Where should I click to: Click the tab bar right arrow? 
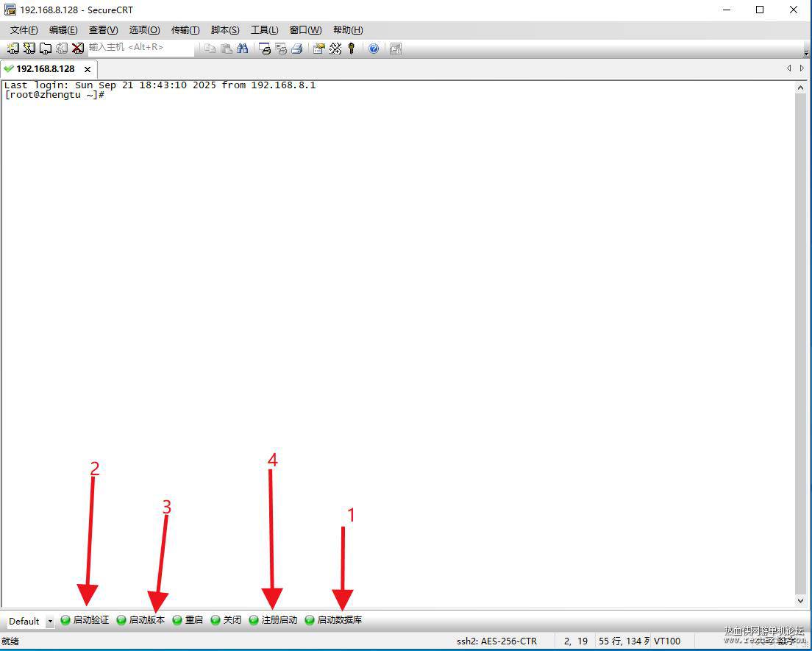(x=802, y=68)
